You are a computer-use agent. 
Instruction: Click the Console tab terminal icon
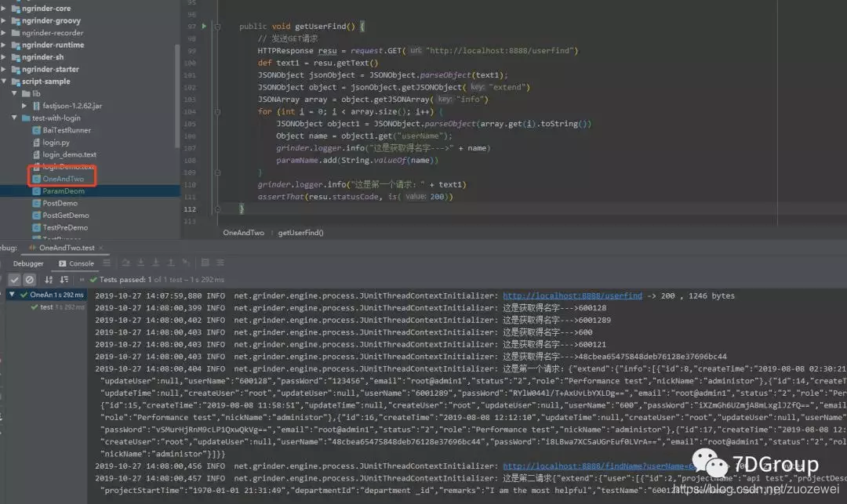[x=62, y=263]
